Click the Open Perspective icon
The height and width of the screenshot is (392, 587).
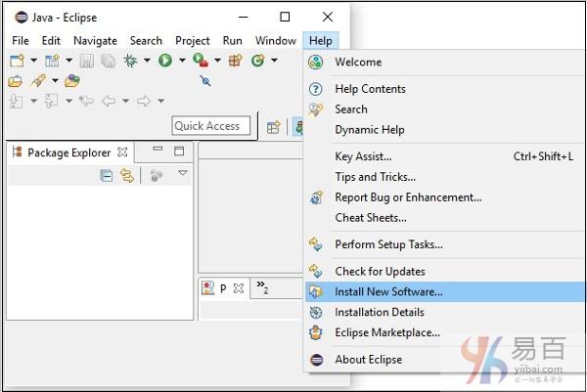(x=273, y=127)
